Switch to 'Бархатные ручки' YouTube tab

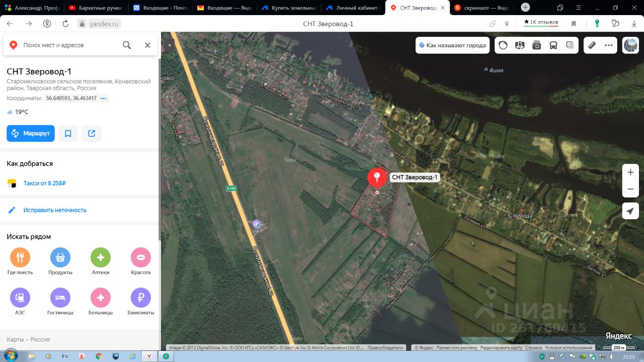click(x=96, y=8)
